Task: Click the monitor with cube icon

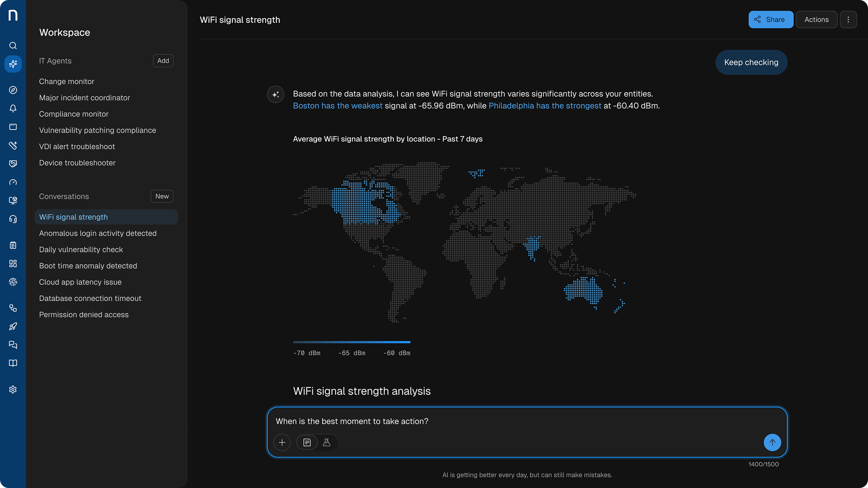Action: coord(13,201)
